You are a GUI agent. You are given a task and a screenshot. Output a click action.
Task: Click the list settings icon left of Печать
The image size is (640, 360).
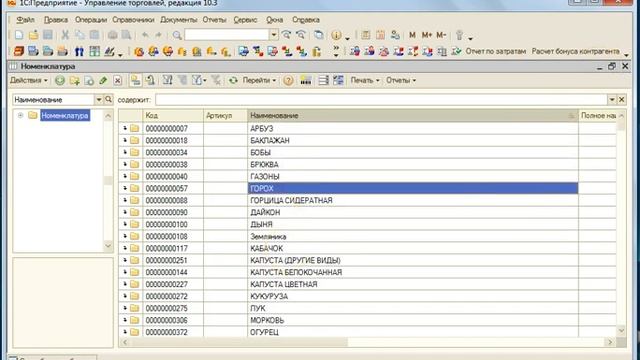click(338, 80)
